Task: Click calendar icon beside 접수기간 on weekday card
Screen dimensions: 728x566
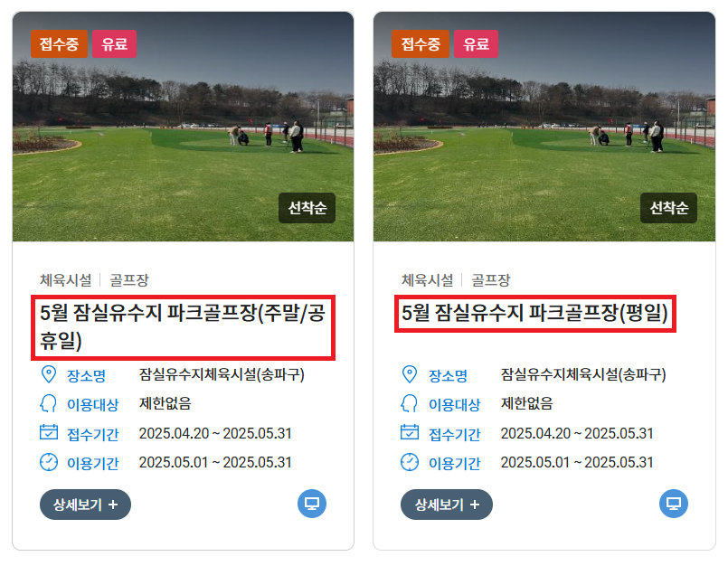Action: tap(410, 432)
